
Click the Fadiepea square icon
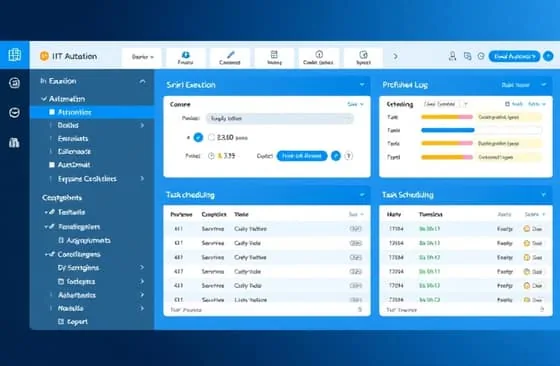[x=61, y=281]
